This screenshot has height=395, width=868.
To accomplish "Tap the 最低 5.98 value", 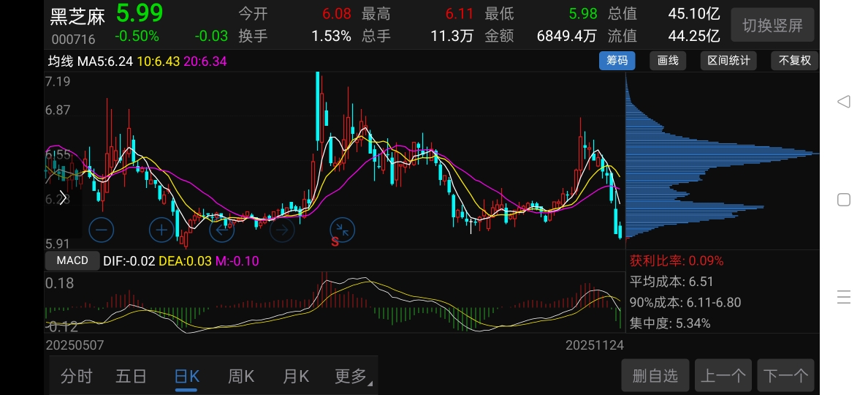I will 583,13.
